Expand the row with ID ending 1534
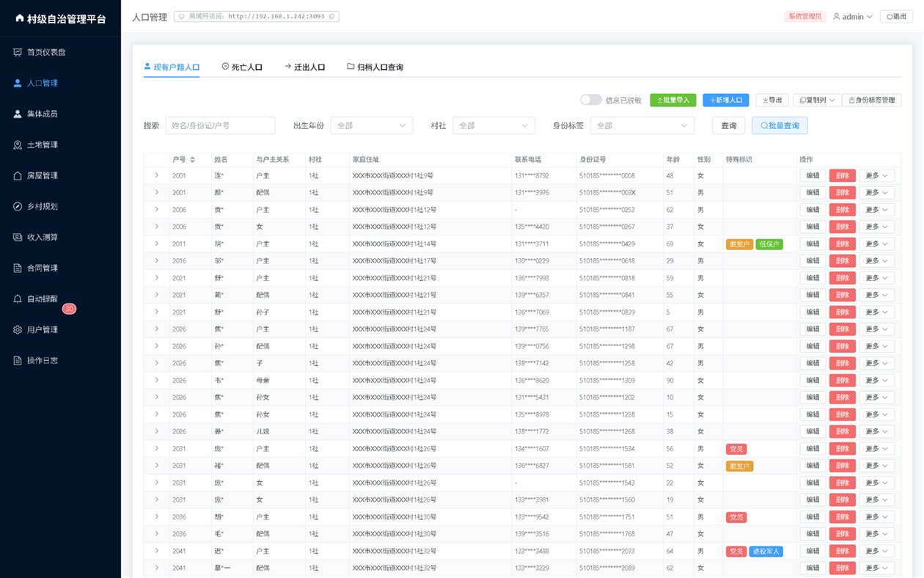This screenshot has height=578, width=924. click(156, 448)
